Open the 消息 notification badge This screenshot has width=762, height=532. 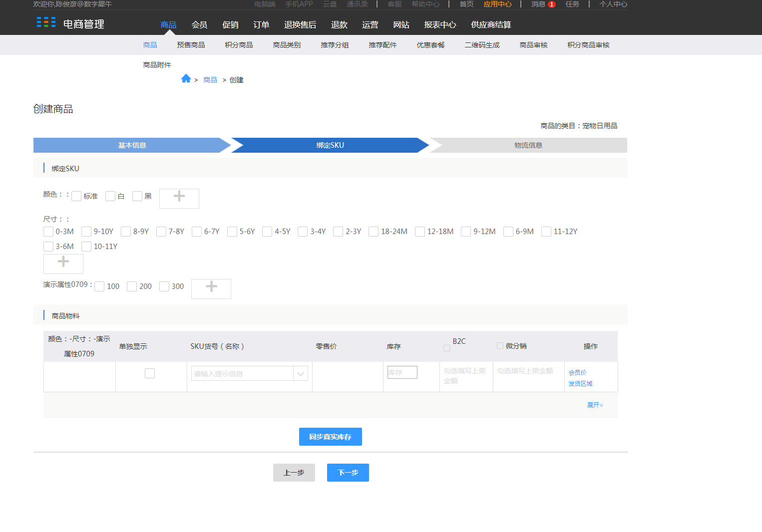(x=551, y=4)
